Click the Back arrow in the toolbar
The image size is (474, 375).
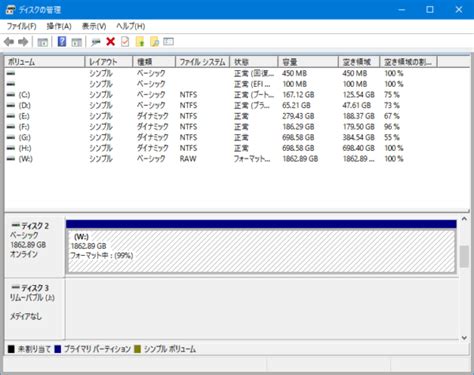9,42
